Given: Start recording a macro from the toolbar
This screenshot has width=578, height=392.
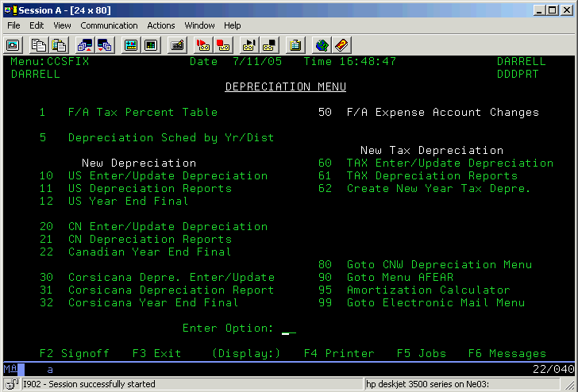Looking at the screenshot, I should pos(202,44).
